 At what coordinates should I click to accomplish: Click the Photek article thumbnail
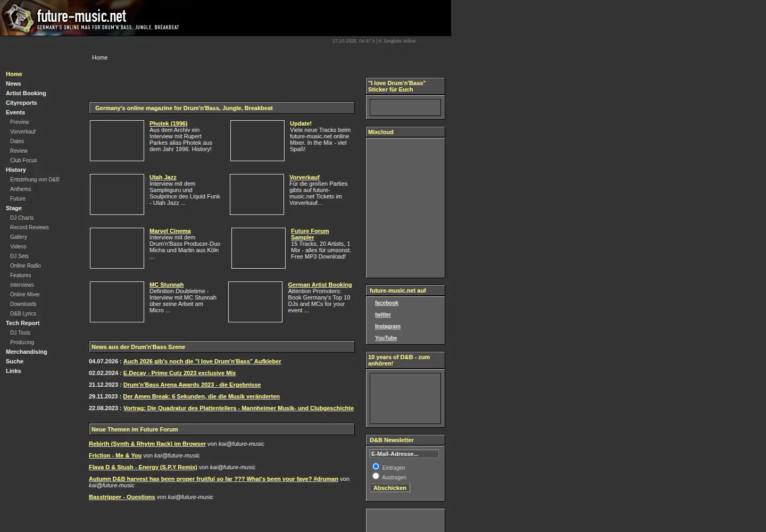tap(117, 140)
